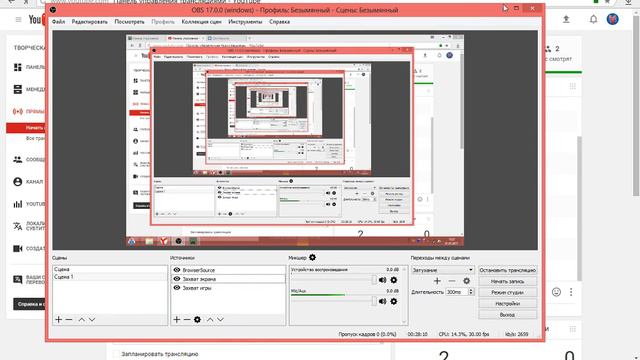Remove scene transition with the minus icon

point(452,281)
